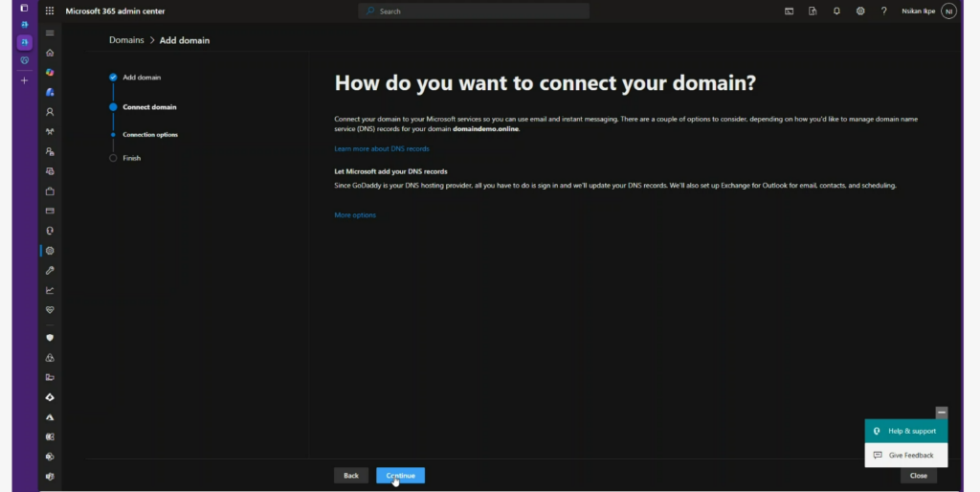
Task: Open the Settings gear in left navigation
Action: point(50,251)
